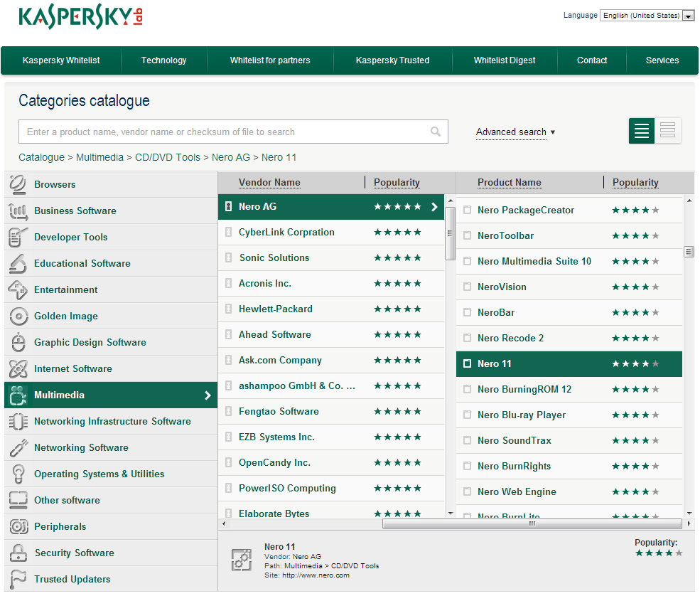Click the Multimedia category chevron
The height and width of the screenshot is (596, 700).
(x=208, y=395)
